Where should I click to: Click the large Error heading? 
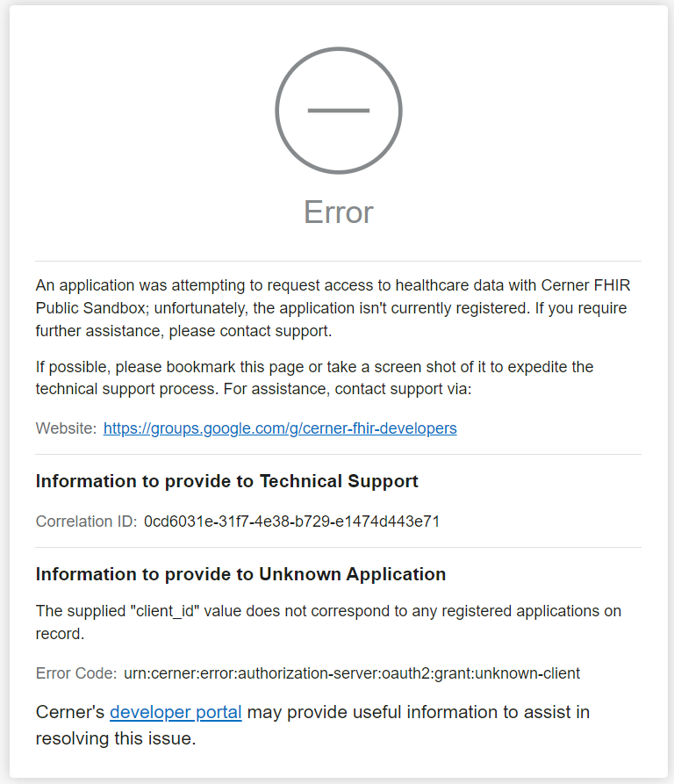click(x=338, y=212)
